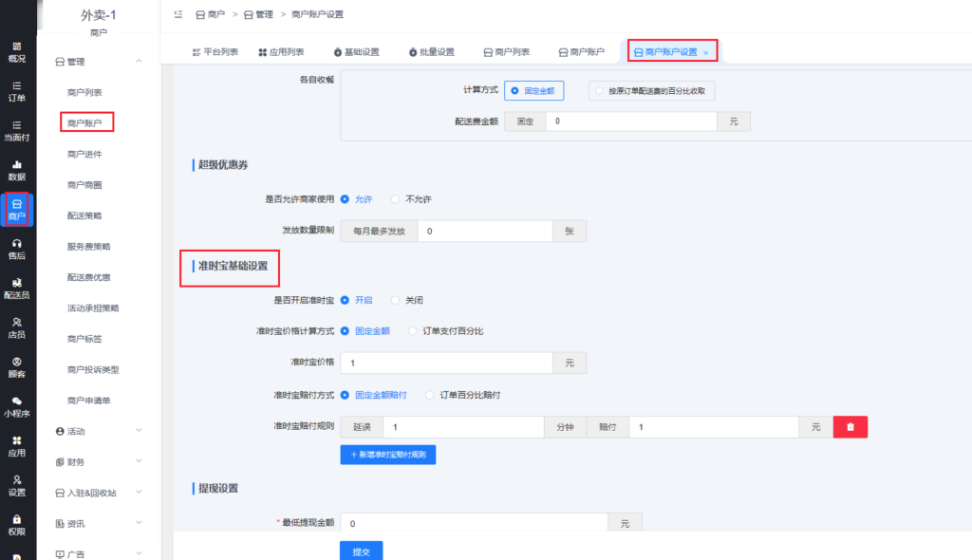Open the 售后 after-sales headset icon

coord(17,248)
